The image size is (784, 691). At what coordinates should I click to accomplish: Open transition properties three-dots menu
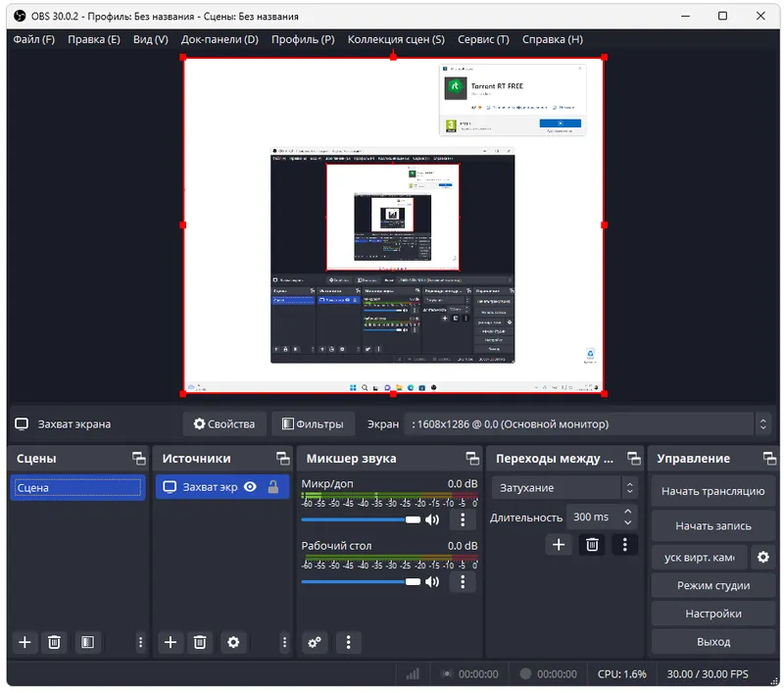tap(624, 545)
